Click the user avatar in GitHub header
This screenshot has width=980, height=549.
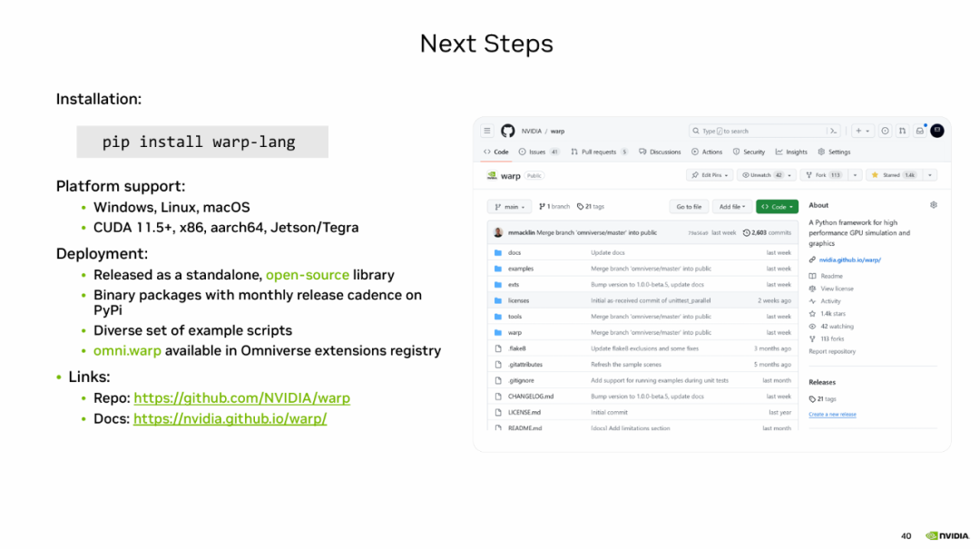click(936, 131)
